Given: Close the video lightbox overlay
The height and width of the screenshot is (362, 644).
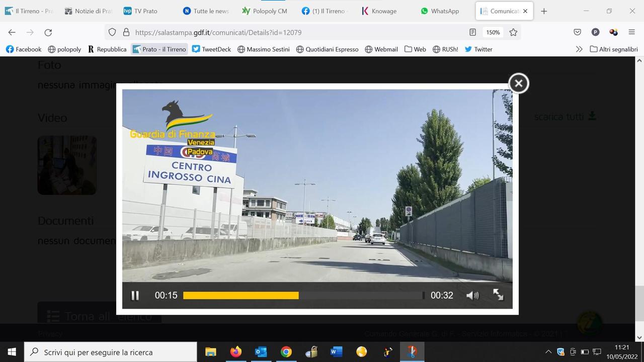Looking at the screenshot, I should pyautogui.click(x=519, y=83).
